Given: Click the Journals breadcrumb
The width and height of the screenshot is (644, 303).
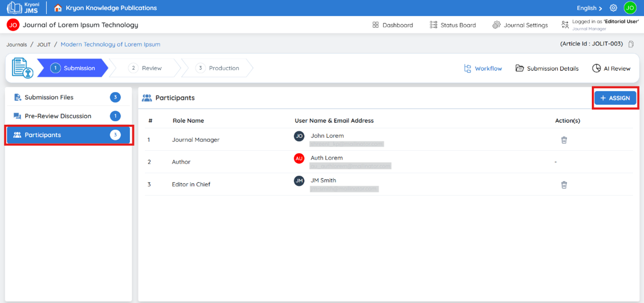Looking at the screenshot, I should [x=17, y=45].
